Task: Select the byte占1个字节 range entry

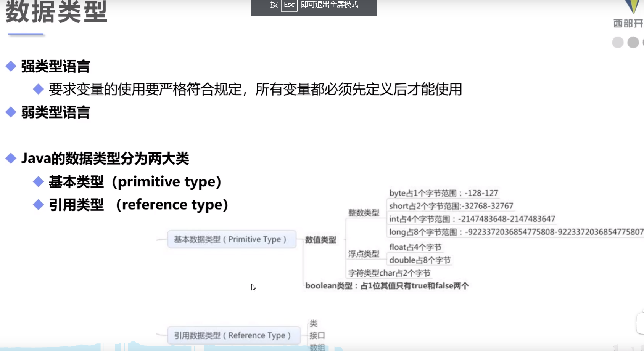Action: (x=444, y=193)
